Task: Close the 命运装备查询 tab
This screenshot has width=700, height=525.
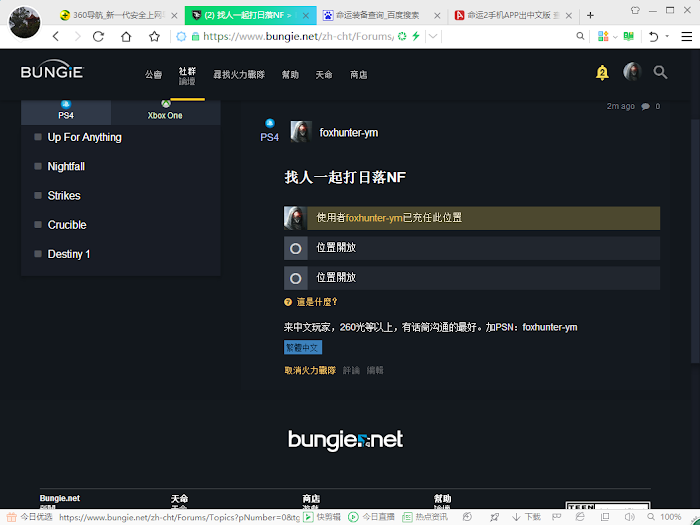Action: [x=437, y=16]
